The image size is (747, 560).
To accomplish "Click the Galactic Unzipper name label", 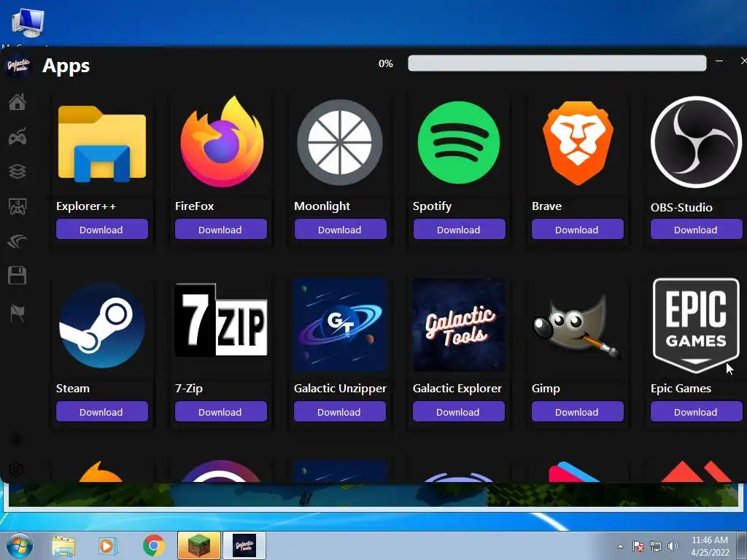I will coord(340,389).
